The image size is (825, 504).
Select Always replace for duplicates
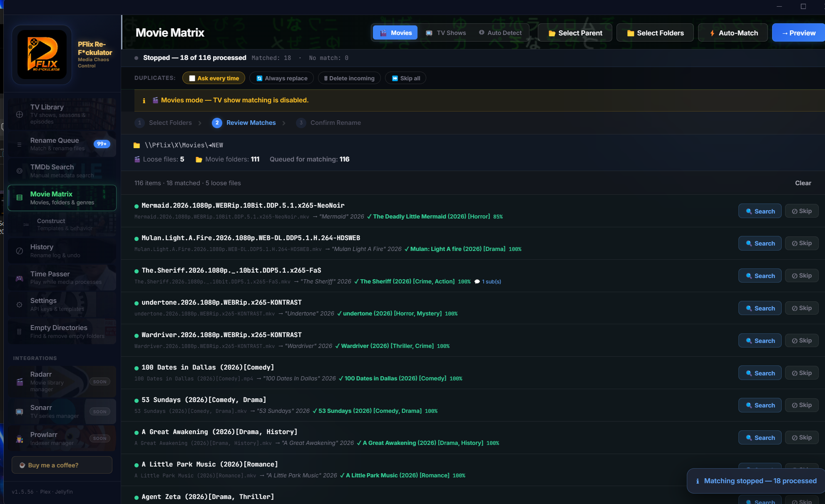pyautogui.click(x=281, y=78)
